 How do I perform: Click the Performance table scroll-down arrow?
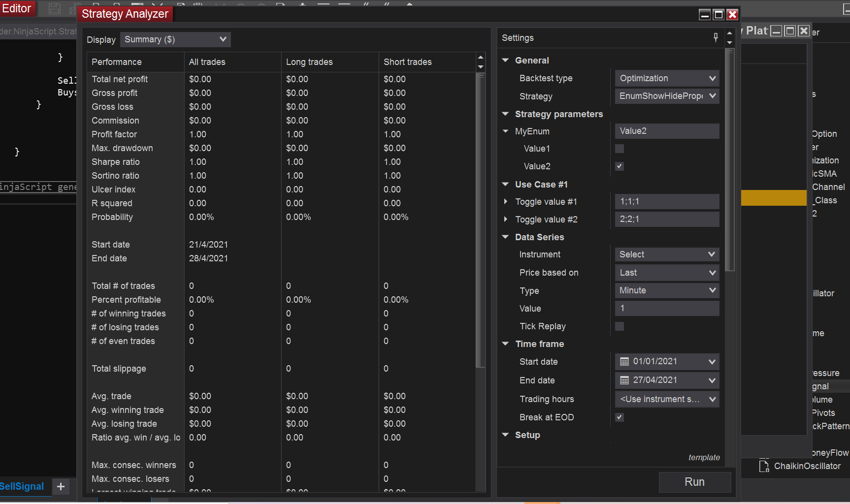tap(481, 67)
